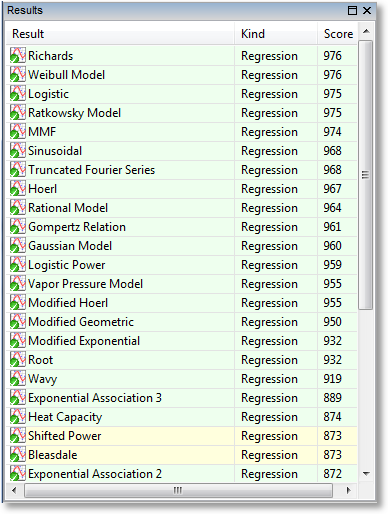The width and height of the screenshot is (388, 514).
Task: Click the horizontal scrollbar left arrow
Action: 14,490
